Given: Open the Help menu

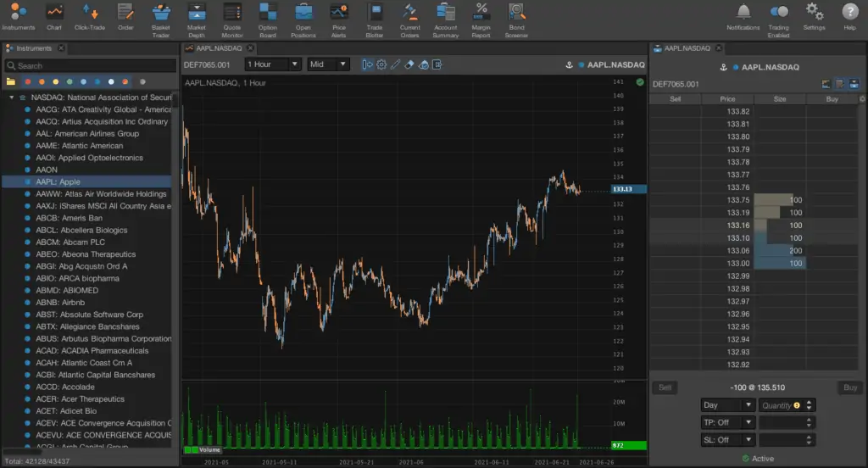Looking at the screenshot, I should (849, 17).
